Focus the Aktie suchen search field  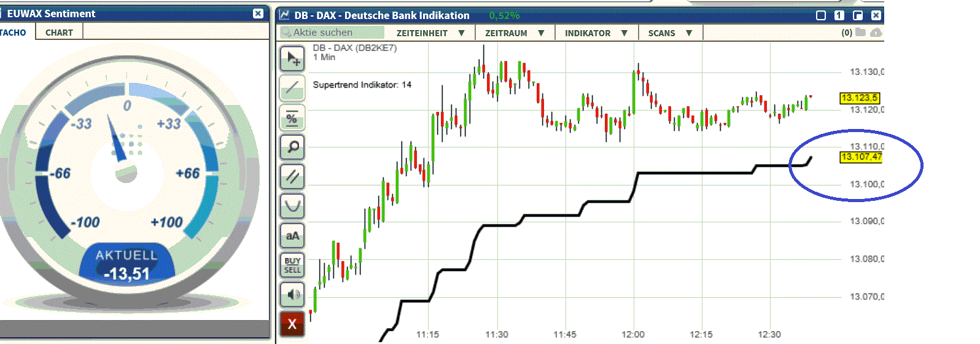pyautogui.click(x=332, y=33)
